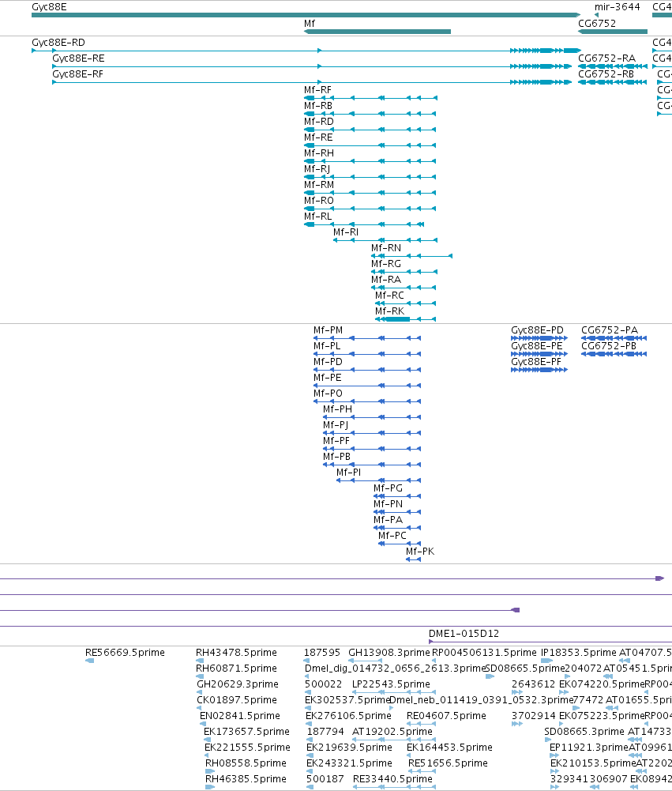Select the RE04607.5prime EST
The width and height of the screenshot is (672, 791).
tap(422, 724)
